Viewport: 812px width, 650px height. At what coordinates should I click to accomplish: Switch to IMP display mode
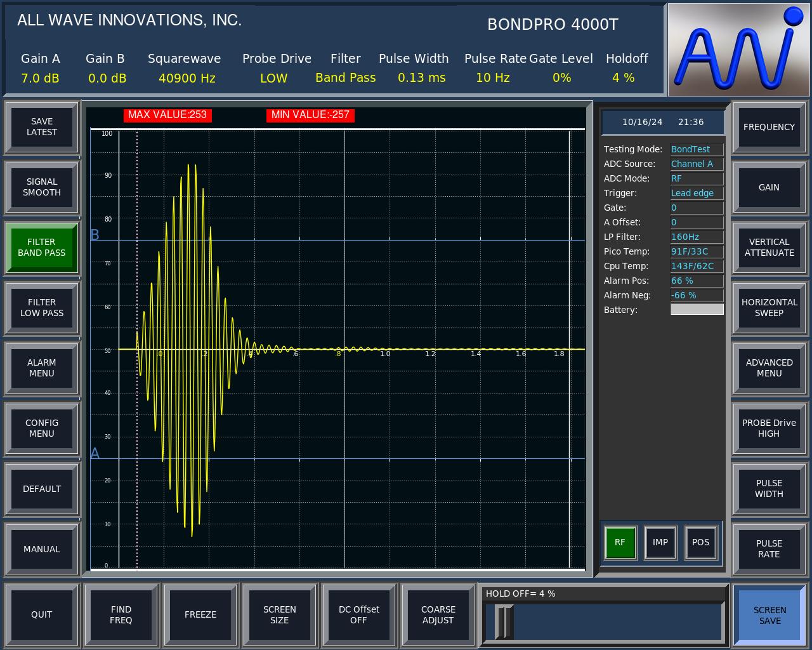click(x=660, y=542)
